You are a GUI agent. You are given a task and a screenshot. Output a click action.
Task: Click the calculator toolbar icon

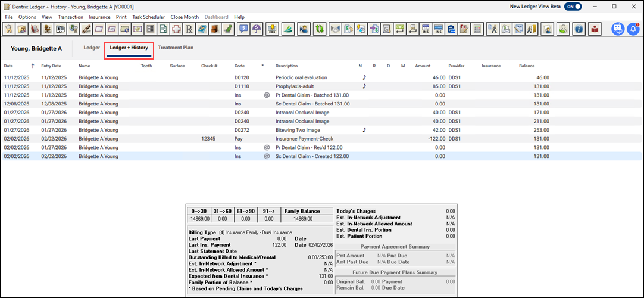[477, 29]
